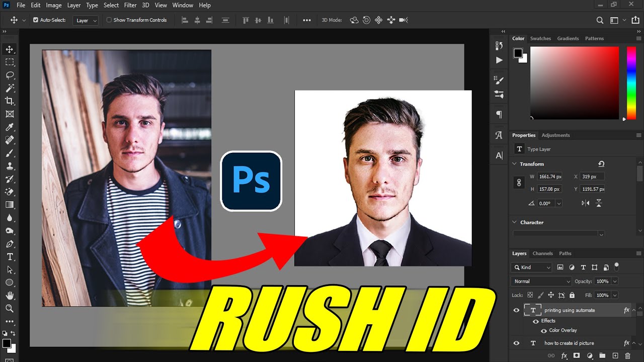Click Align top edges icon
Image resolution: width=644 pixels, height=362 pixels.
[246, 20]
